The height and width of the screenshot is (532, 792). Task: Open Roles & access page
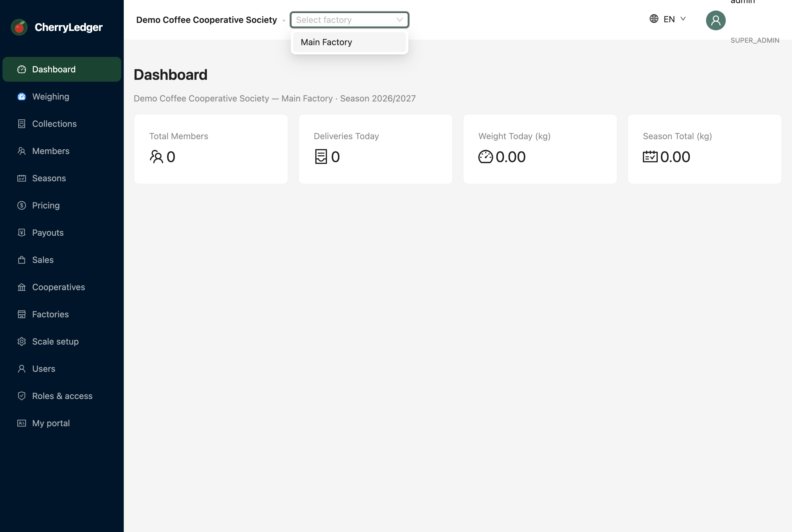62,396
